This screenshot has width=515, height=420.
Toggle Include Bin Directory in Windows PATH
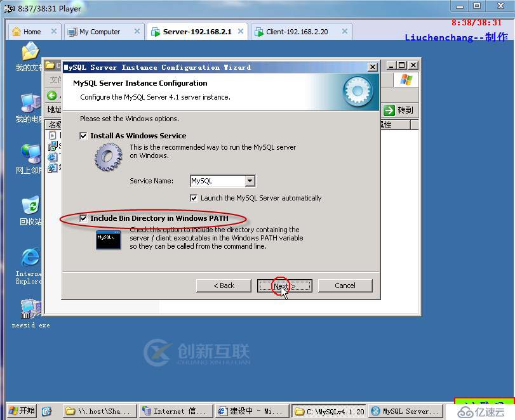coord(83,218)
